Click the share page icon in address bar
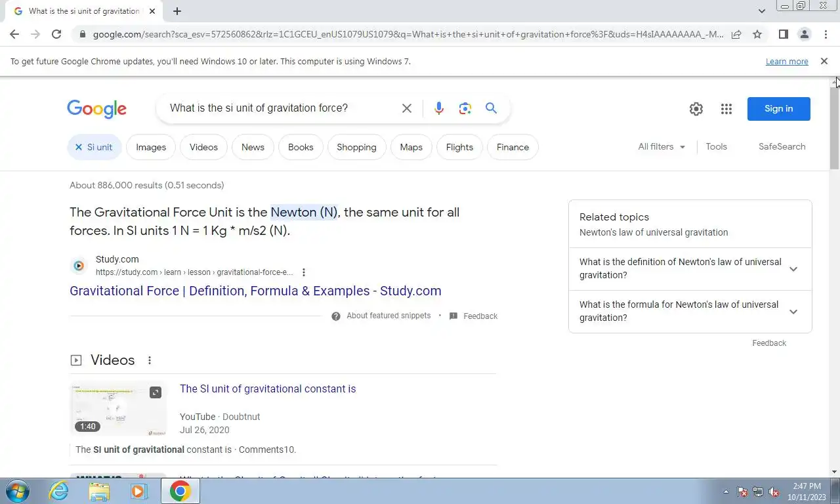The width and height of the screenshot is (840, 504). (x=736, y=34)
